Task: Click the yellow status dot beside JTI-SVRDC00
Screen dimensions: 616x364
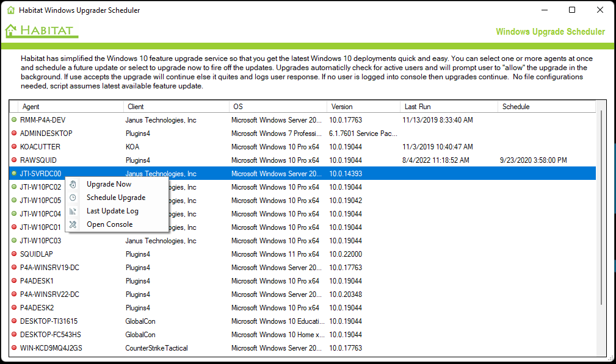Action: tap(13, 173)
